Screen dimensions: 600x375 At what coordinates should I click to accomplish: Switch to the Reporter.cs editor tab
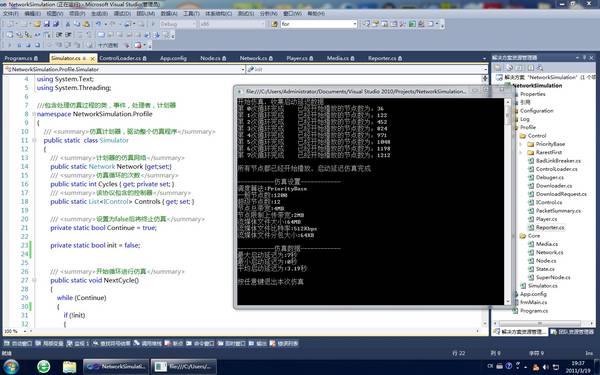coord(385,58)
